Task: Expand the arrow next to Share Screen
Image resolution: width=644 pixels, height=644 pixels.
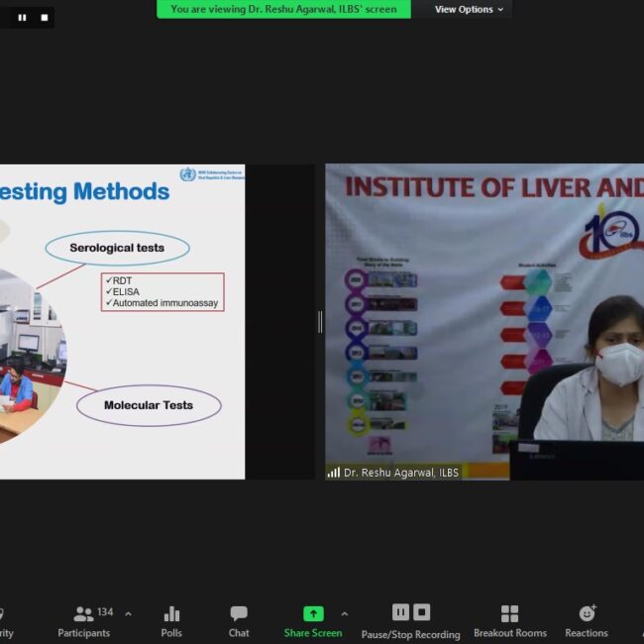Action: (x=344, y=613)
